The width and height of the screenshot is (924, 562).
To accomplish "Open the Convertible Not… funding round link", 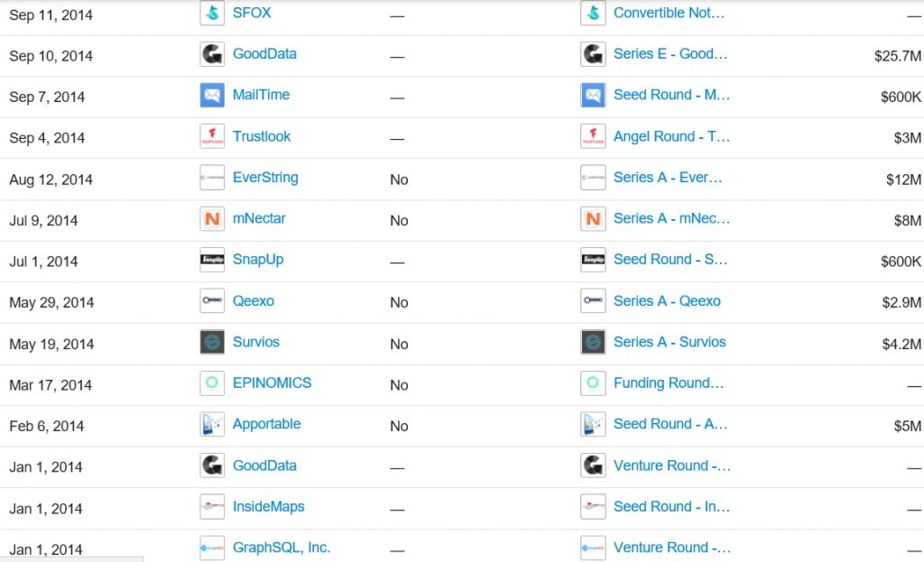I will (669, 13).
